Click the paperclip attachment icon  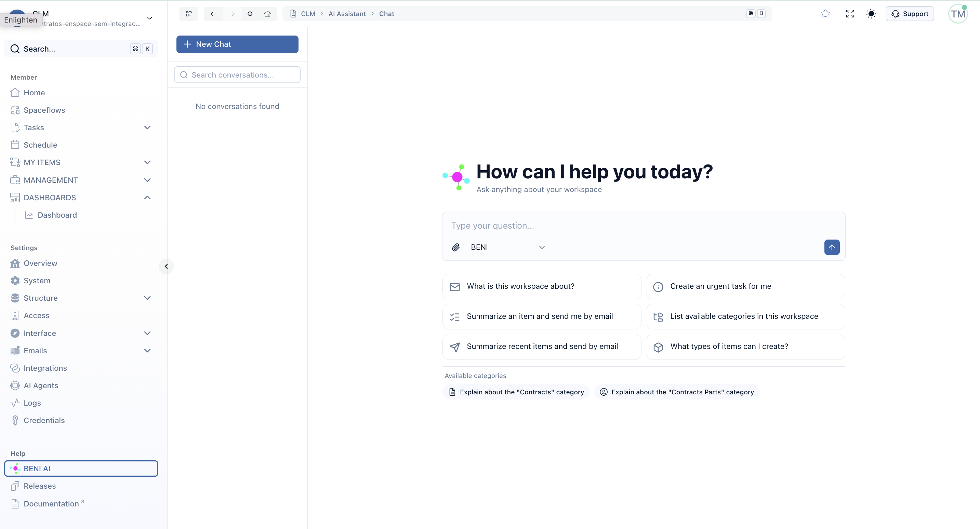coord(456,247)
